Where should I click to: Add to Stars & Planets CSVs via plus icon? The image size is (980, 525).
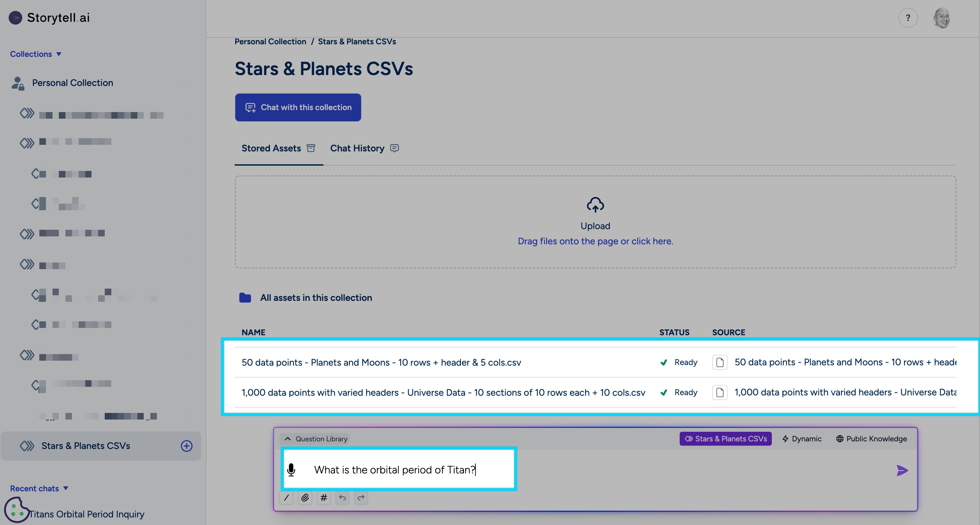186,446
